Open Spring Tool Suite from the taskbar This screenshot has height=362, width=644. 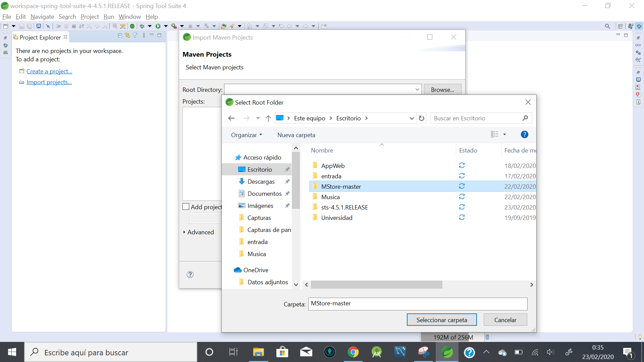click(447, 352)
